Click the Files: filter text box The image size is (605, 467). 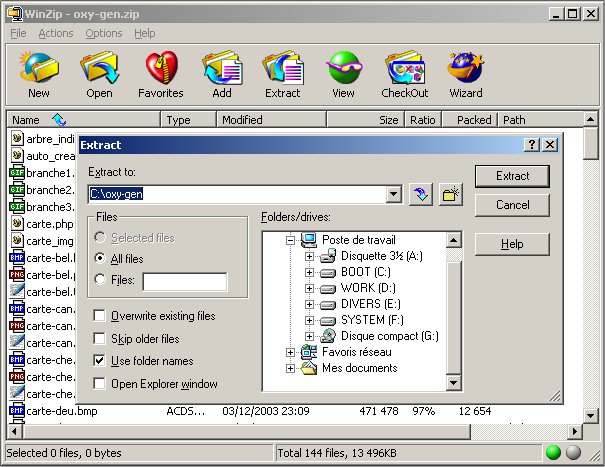185,282
